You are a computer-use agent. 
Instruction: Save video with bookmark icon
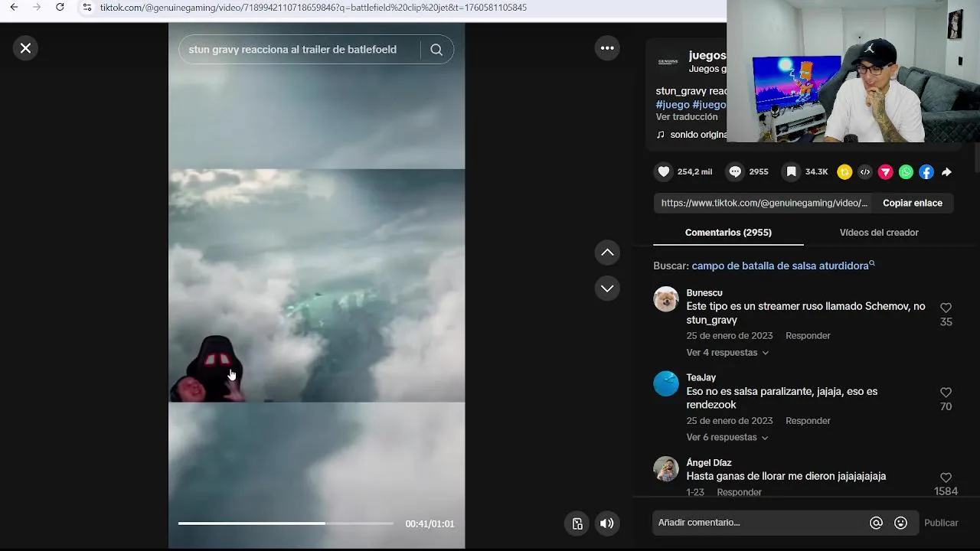click(792, 172)
